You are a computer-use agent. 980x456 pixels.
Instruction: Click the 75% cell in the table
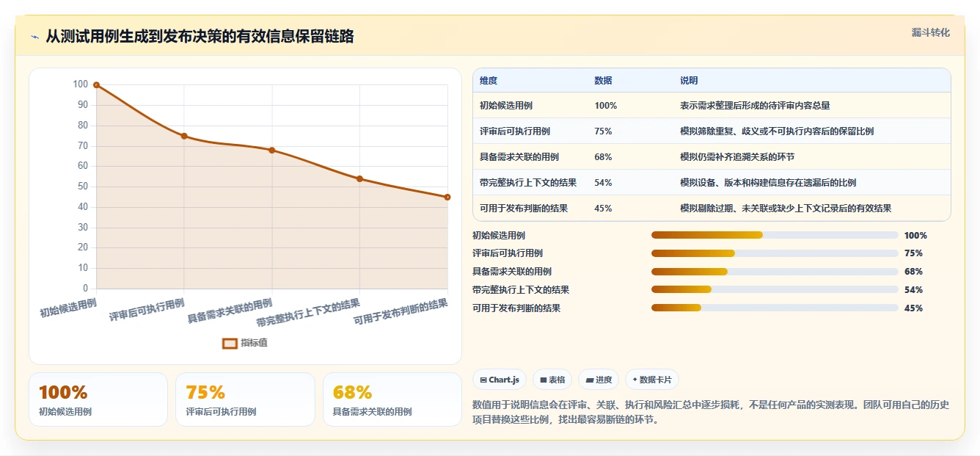[603, 131]
